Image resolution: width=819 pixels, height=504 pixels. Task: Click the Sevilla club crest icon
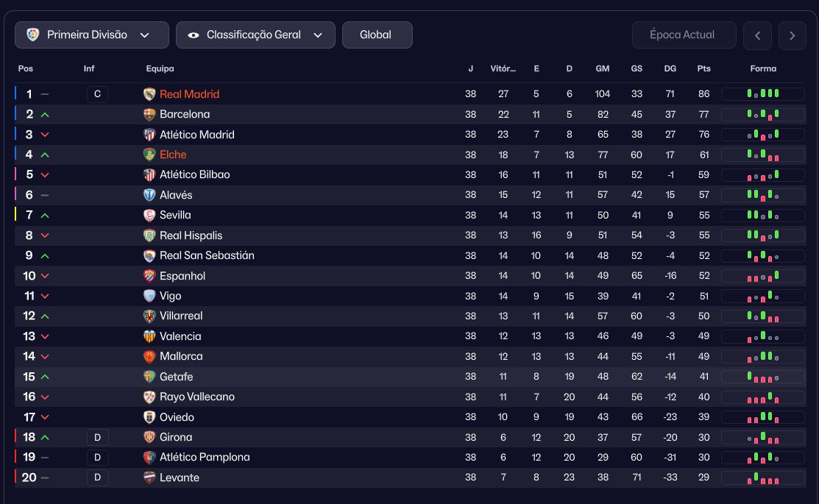point(149,215)
